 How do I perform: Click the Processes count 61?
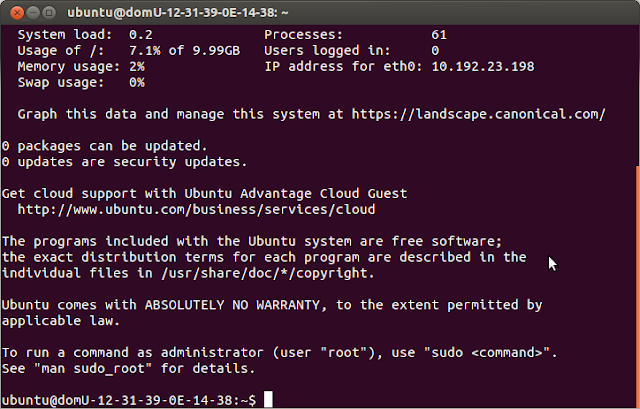point(439,34)
